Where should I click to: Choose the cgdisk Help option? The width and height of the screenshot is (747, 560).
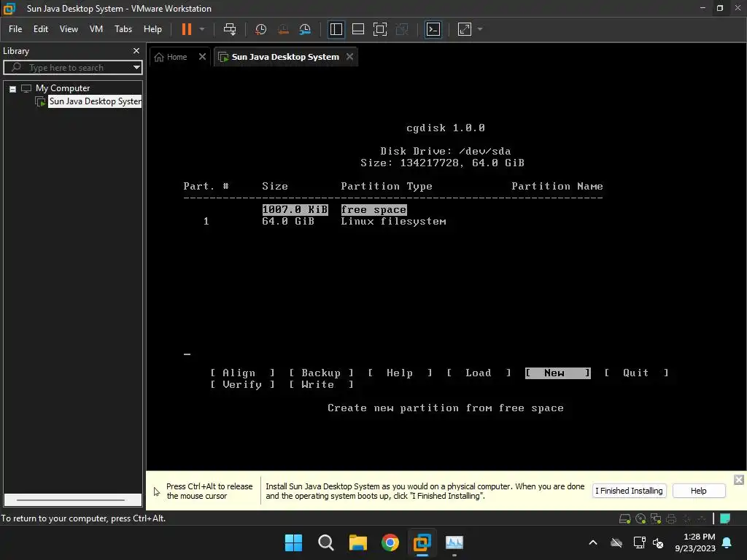tap(400, 373)
